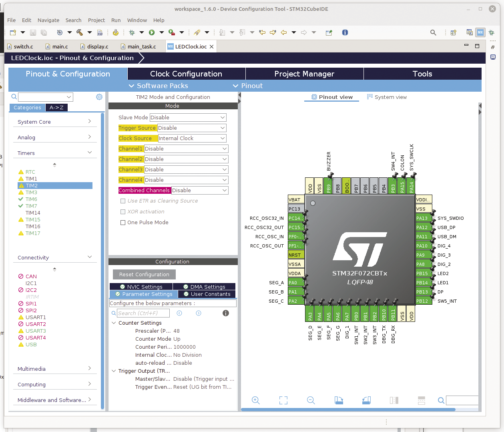Click the PB9 BUZZER pin on chip

(x=328, y=186)
